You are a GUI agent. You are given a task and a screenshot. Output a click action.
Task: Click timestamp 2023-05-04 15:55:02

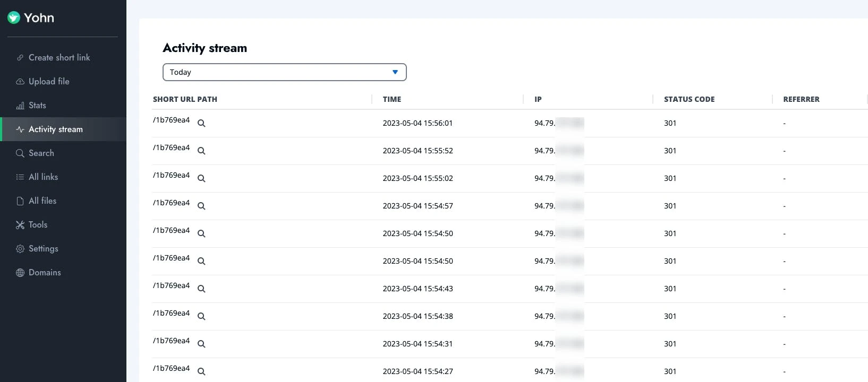point(418,178)
